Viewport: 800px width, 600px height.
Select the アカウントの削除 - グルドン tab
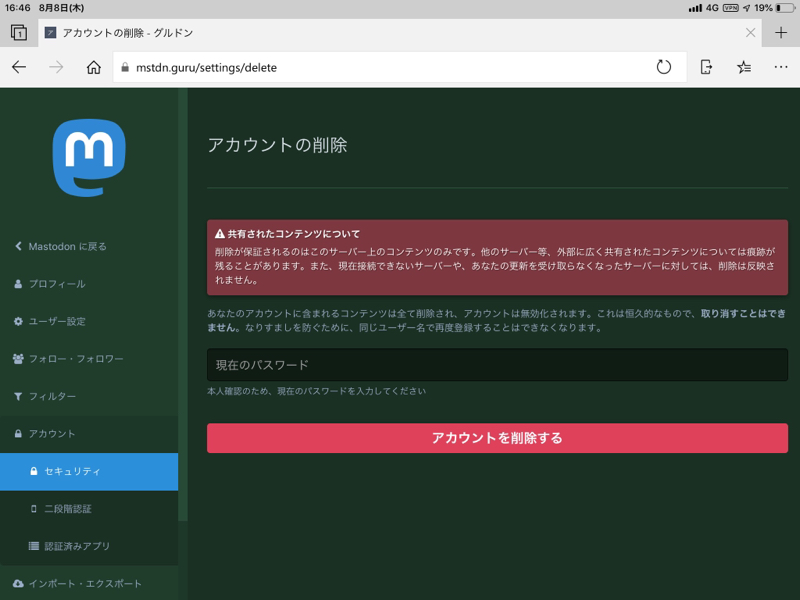400,33
